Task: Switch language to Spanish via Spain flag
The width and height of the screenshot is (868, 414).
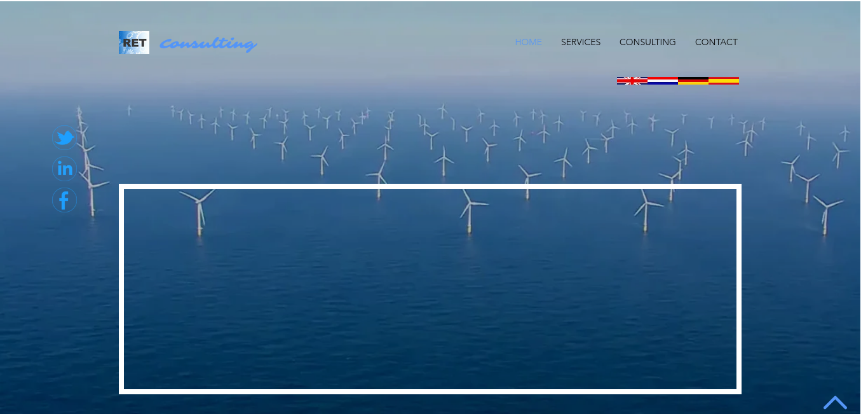Action: click(x=723, y=81)
